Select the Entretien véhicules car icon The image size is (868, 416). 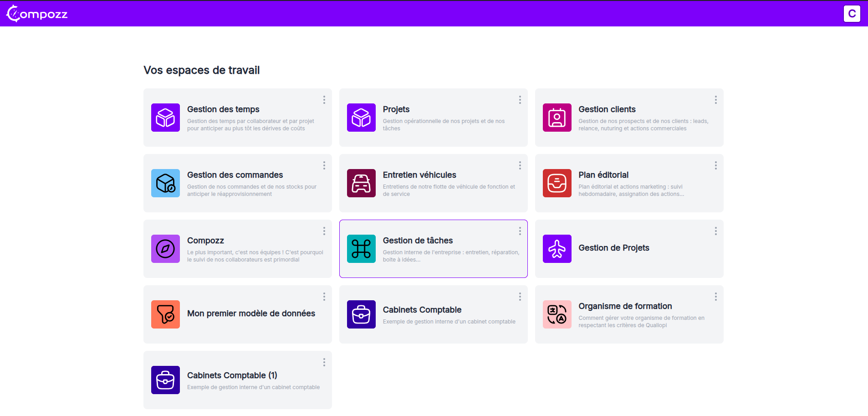click(361, 183)
